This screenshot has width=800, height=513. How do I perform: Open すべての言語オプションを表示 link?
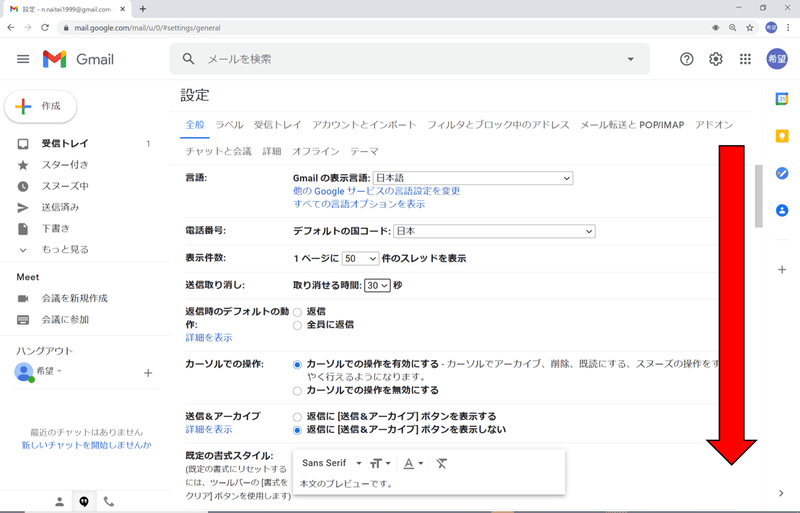pyautogui.click(x=359, y=204)
